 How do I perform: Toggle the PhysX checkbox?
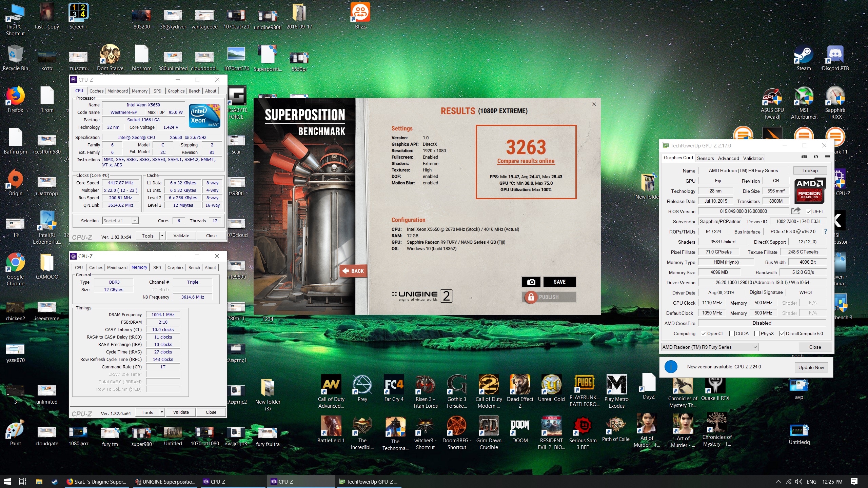click(x=757, y=333)
